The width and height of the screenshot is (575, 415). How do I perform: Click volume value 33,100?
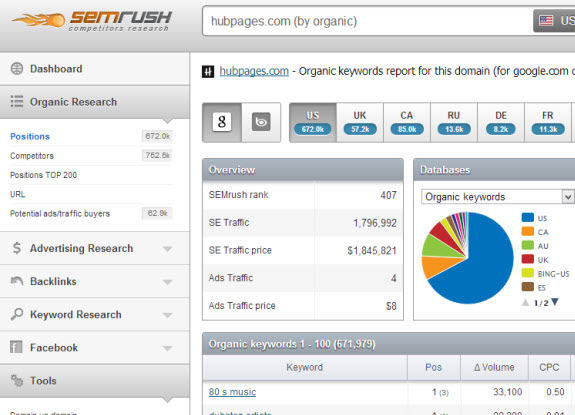508,392
